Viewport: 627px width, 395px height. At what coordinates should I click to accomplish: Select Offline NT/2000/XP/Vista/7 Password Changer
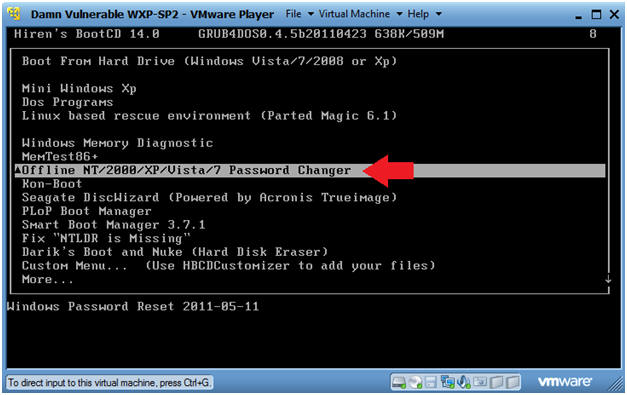click(310, 170)
